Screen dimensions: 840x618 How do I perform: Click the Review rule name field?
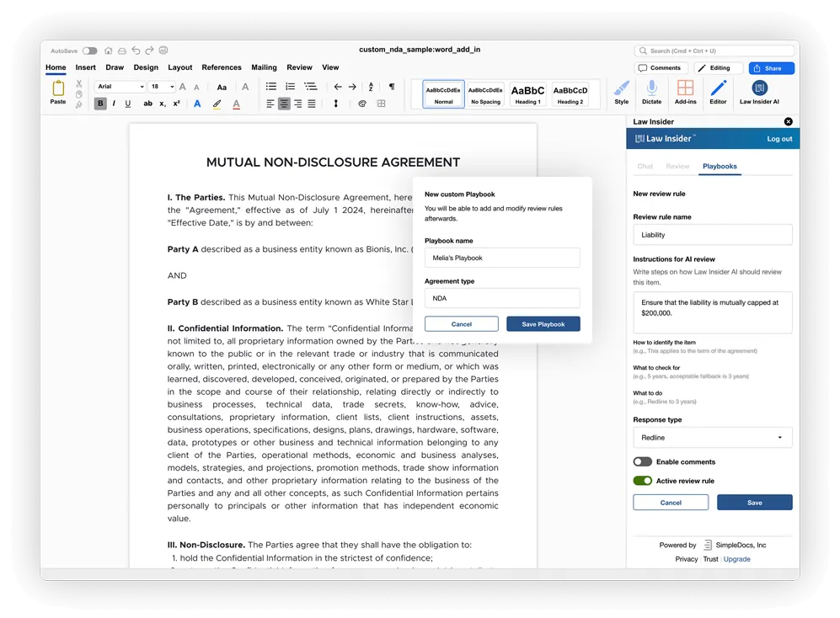click(x=712, y=235)
